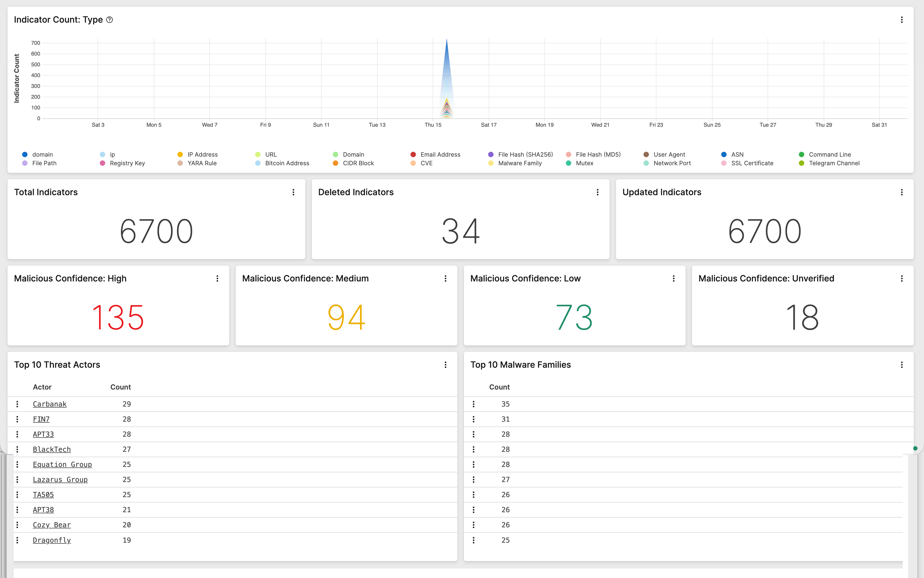Toggle the User Agent legend series
924x578 pixels.
pyautogui.click(x=664, y=154)
